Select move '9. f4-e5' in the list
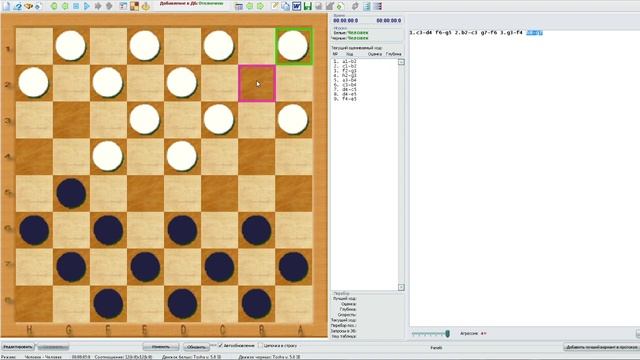The height and width of the screenshot is (360, 640). pos(345,99)
